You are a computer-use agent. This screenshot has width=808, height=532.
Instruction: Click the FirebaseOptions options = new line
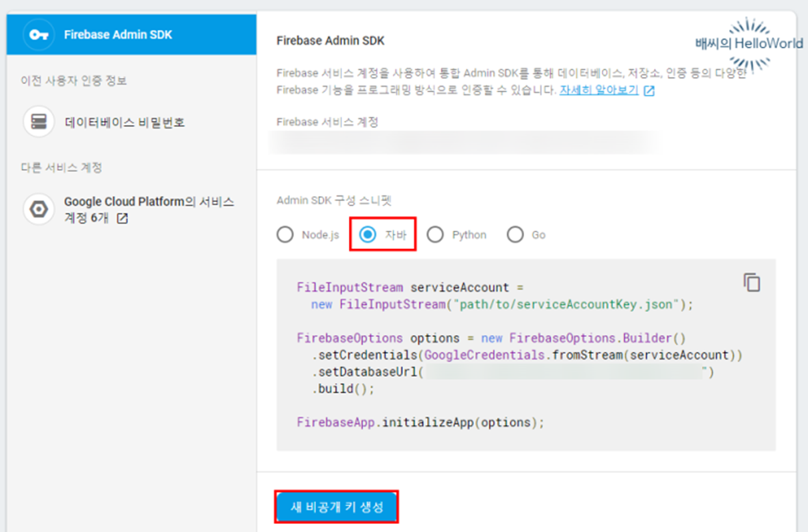click(x=491, y=338)
